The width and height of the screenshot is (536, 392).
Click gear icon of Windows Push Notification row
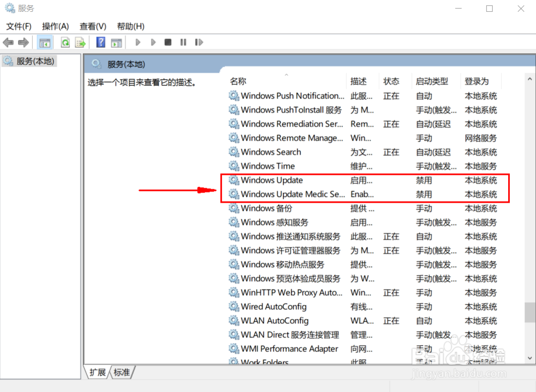click(234, 96)
